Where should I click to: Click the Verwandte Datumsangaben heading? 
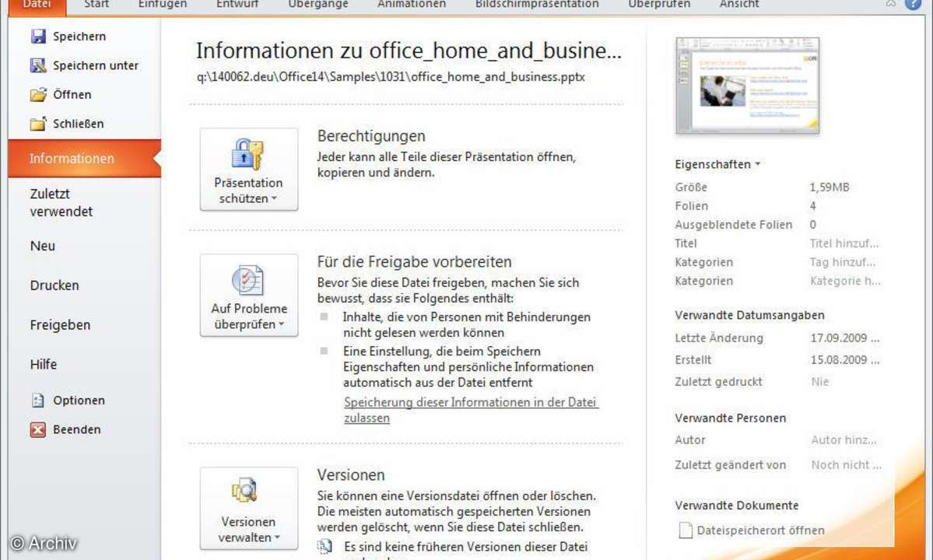coord(749,315)
